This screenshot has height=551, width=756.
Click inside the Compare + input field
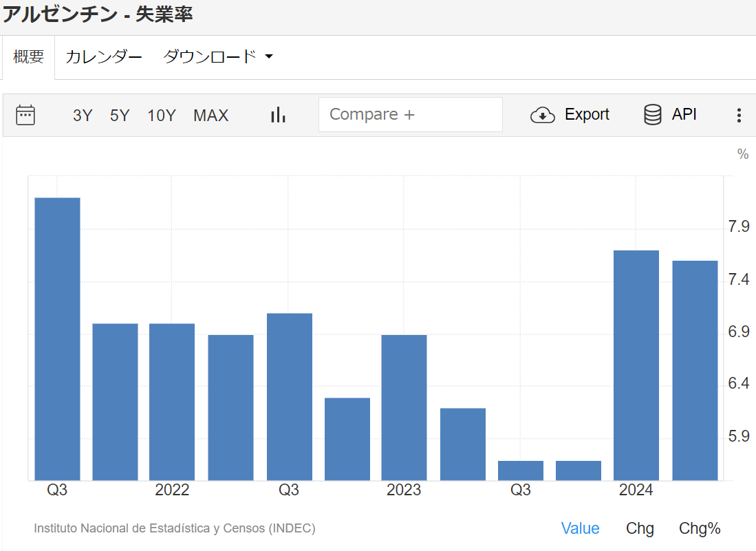point(410,114)
